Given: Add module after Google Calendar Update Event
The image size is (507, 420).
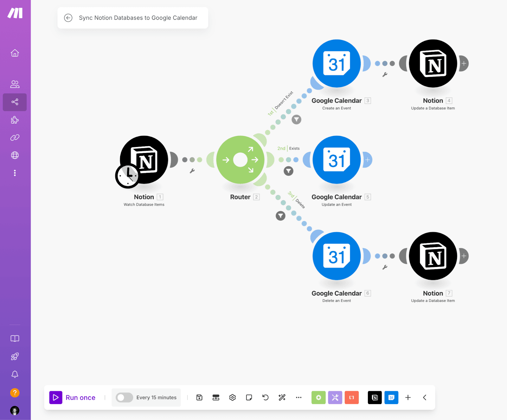Looking at the screenshot, I should (x=368, y=160).
